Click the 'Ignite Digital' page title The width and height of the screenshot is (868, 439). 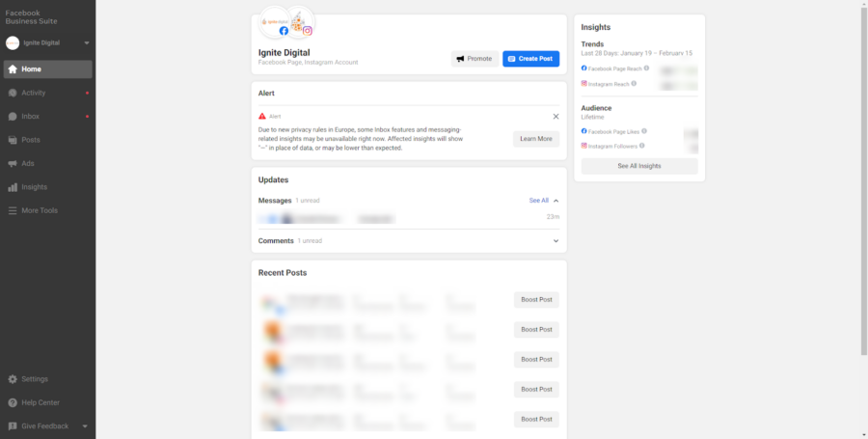point(284,53)
